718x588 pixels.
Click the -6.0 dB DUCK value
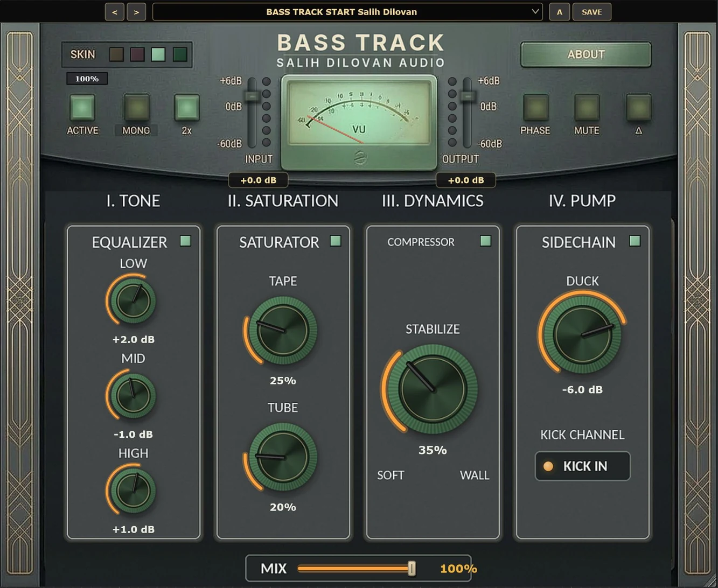click(x=582, y=389)
